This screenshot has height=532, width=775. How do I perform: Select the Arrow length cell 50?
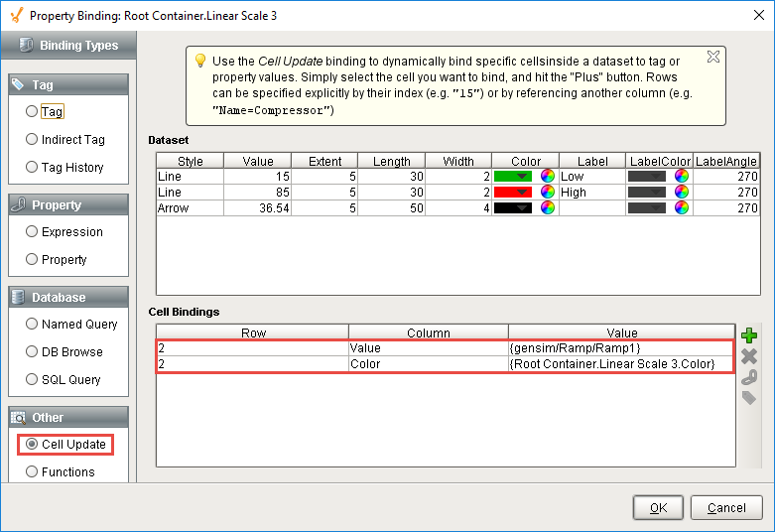click(x=391, y=208)
